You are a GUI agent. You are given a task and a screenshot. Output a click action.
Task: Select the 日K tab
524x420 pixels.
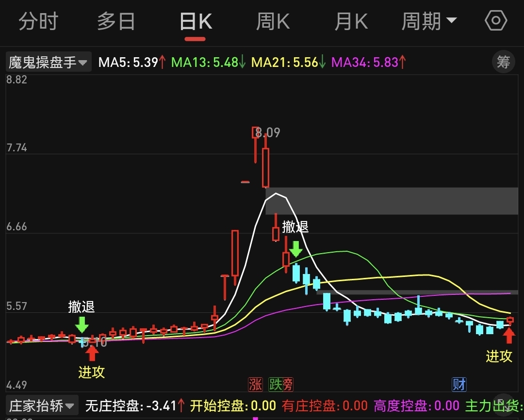click(196, 22)
